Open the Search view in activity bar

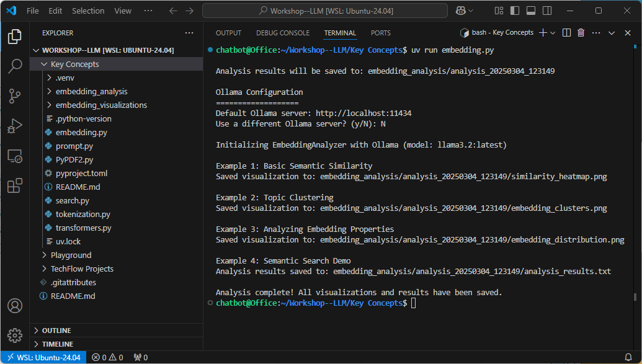point(15,66)
